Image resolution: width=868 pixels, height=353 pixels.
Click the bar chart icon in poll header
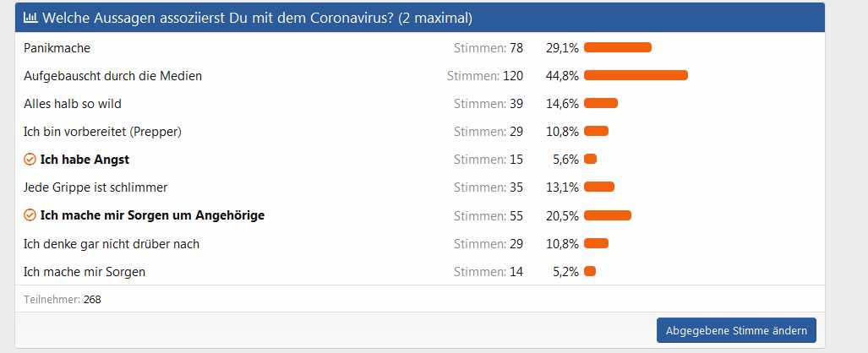click(x=30, y=18)
